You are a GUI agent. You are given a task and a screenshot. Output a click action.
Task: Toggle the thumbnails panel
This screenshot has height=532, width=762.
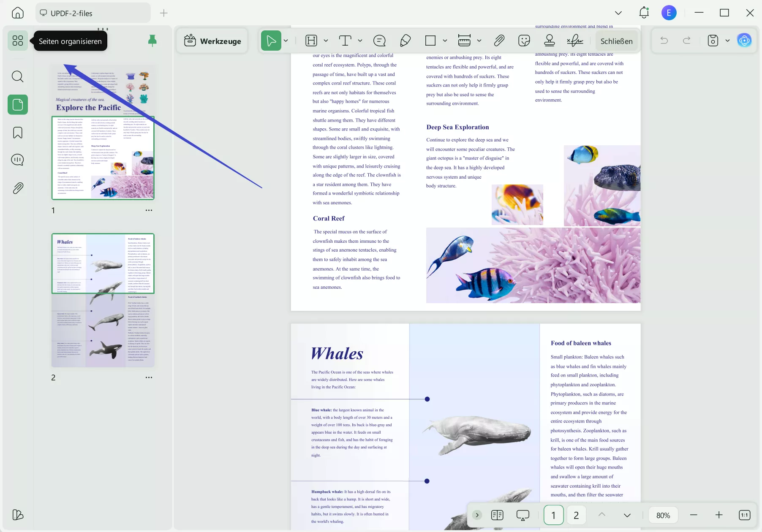[18, 105]
